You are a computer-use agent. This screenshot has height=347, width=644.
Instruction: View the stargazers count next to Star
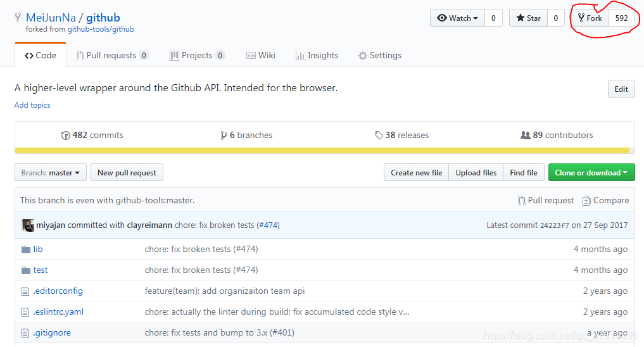[556, 18]
